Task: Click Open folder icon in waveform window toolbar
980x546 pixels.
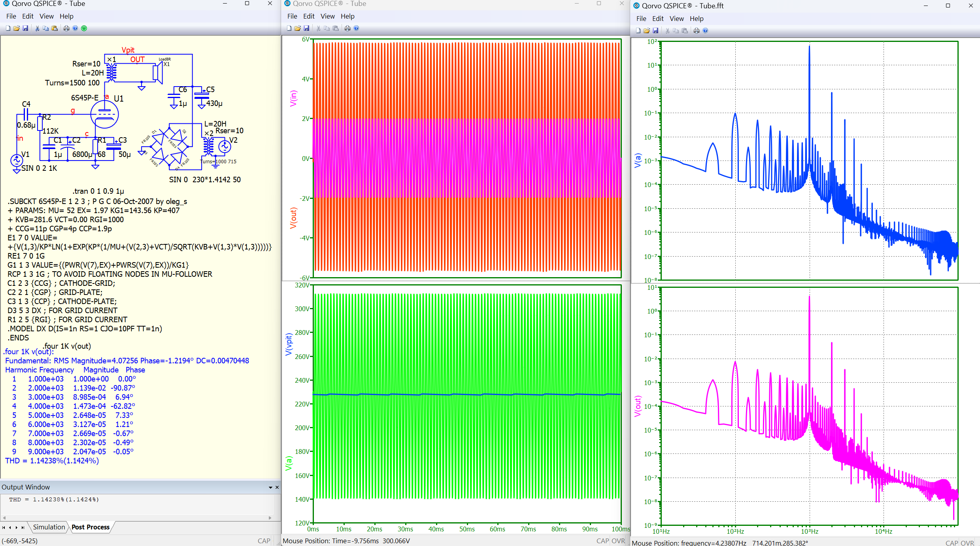Action: pyautogui.click(x=298, y=28)
